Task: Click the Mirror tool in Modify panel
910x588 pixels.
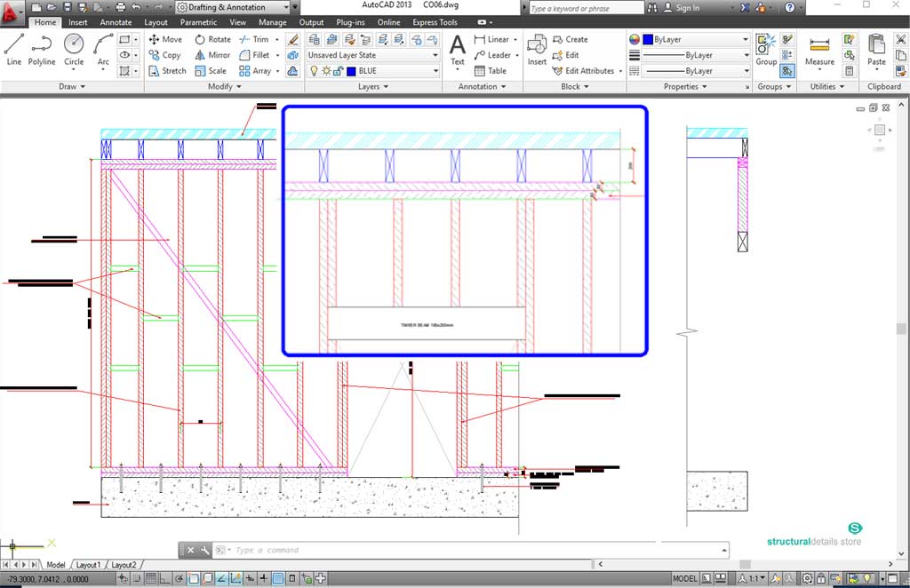Action: coord(212,55)
